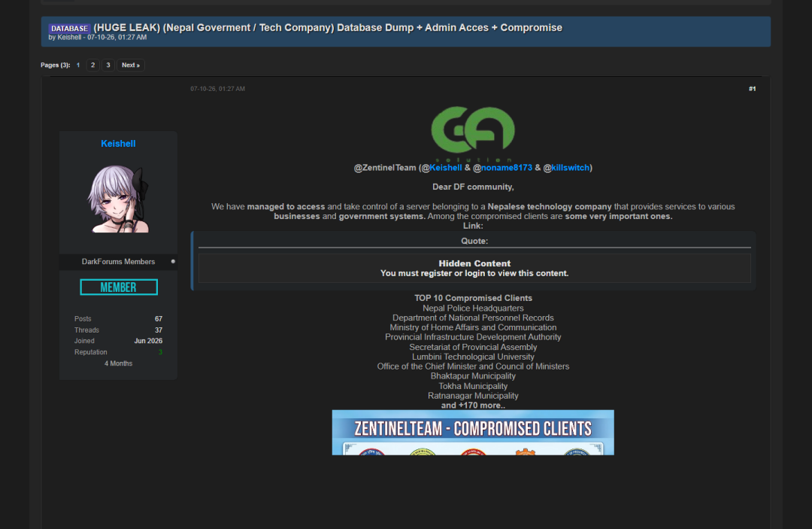Viewport: 812px width, 529px height.
Task: Go to page 2 of the thread
Action: point(92,65)
